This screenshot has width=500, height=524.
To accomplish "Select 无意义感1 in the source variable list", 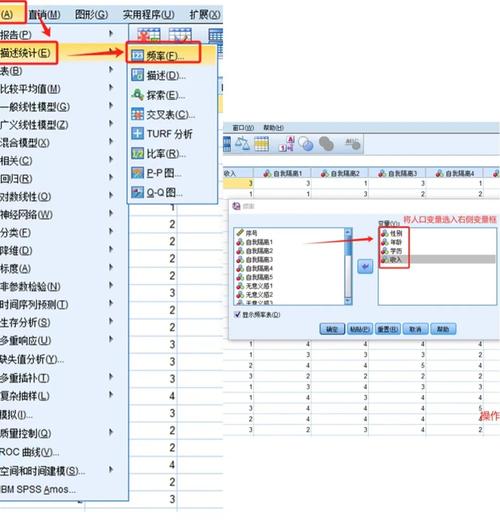I will point(255,286).
